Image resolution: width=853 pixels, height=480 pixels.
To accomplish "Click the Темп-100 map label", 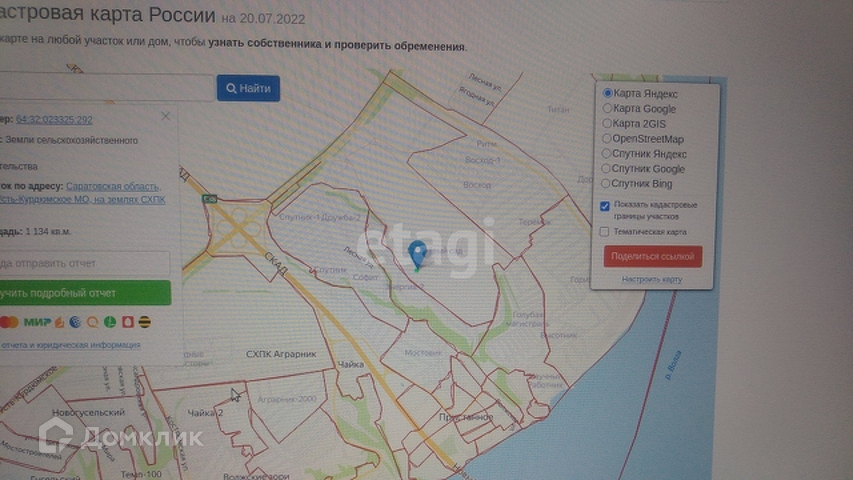I will [141, 475].
